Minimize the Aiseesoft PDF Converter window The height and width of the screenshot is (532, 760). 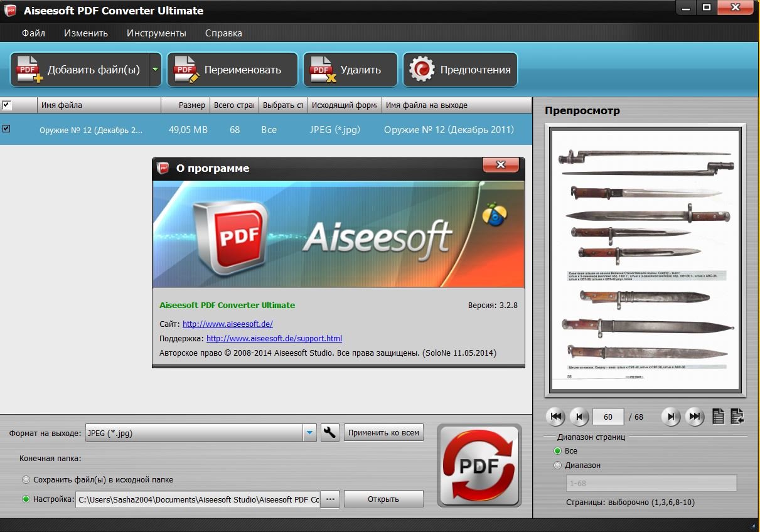click(686, 8)
